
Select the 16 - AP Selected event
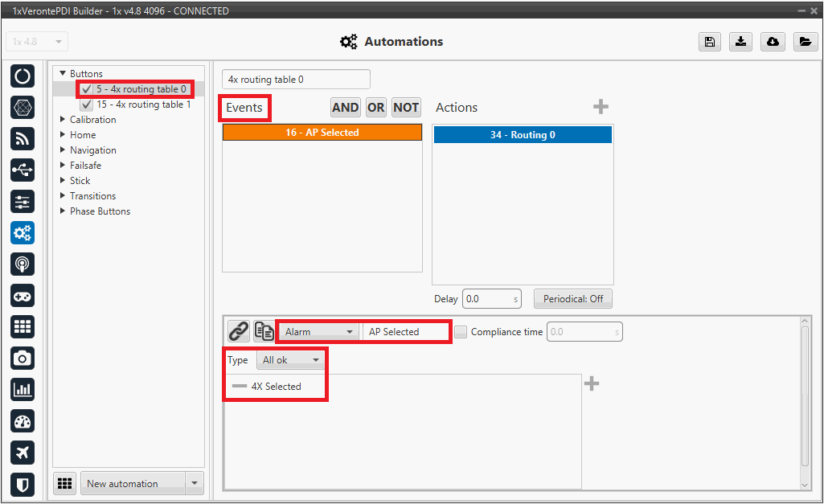coord(322,133)
